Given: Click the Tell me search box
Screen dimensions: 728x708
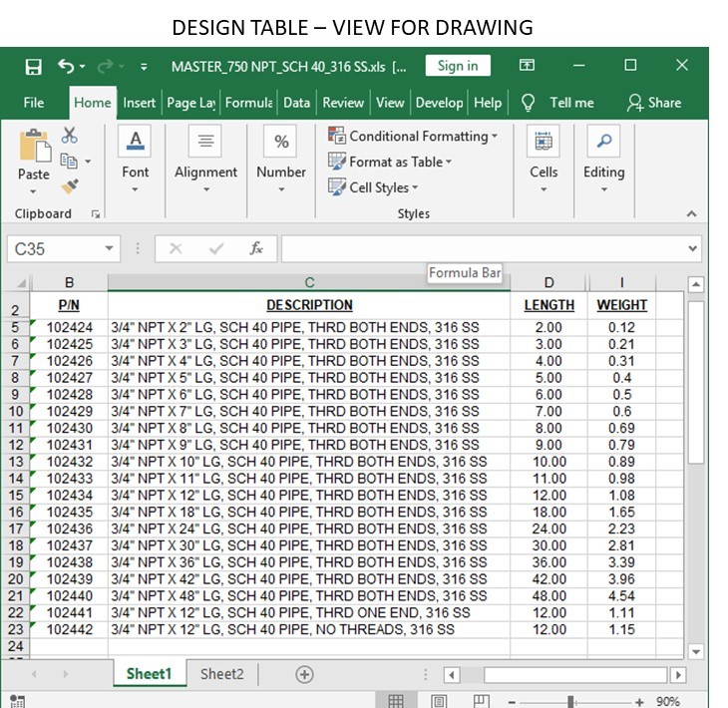Looking at the screenshot, I should [x=571, y=102].
